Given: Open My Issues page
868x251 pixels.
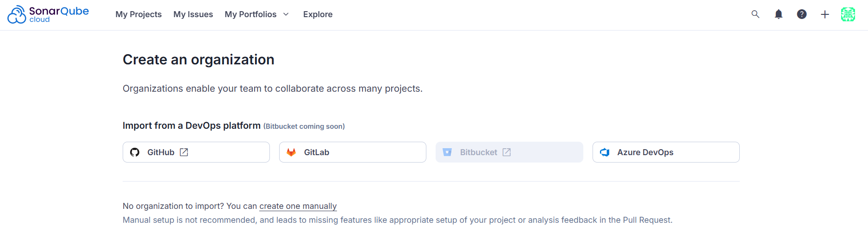Looking at the screenshot, I should coord(193,14).
